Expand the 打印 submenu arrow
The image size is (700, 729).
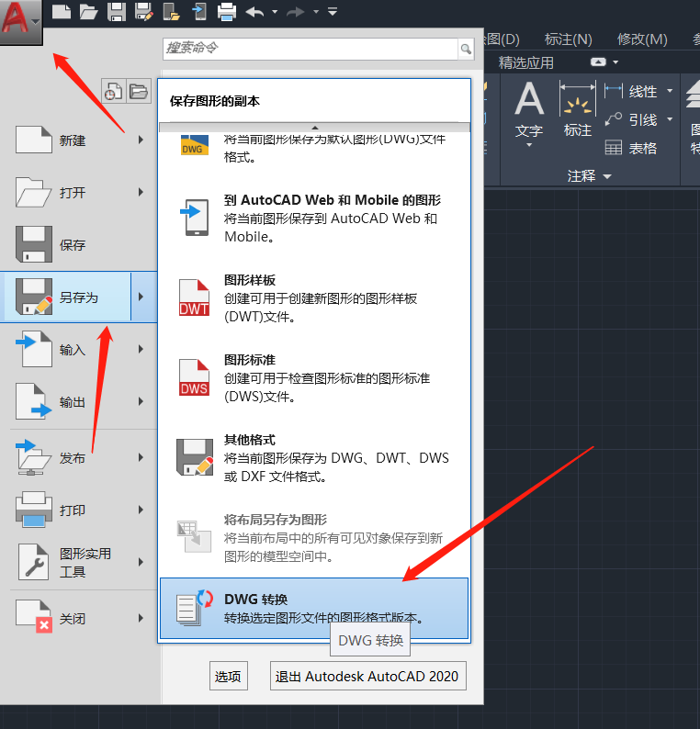[x=141, y=510]
